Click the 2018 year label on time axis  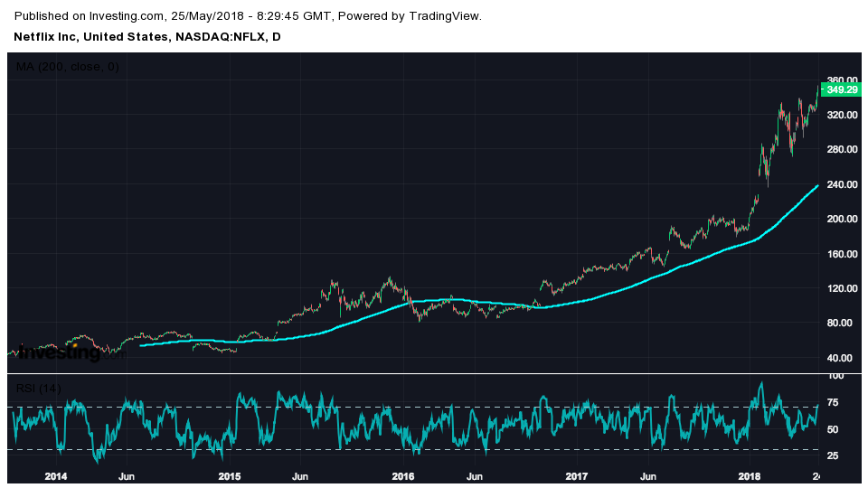(x=750, y=476)
